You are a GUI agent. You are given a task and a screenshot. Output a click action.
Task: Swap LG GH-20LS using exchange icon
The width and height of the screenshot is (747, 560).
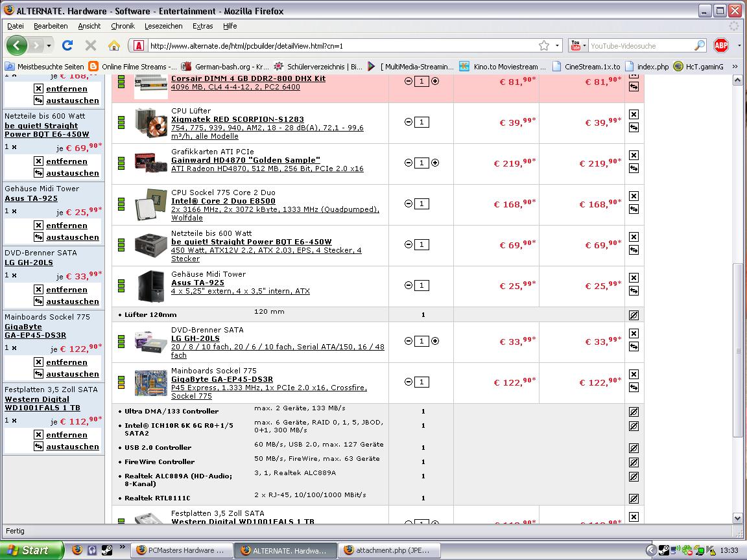pos(634,347)
